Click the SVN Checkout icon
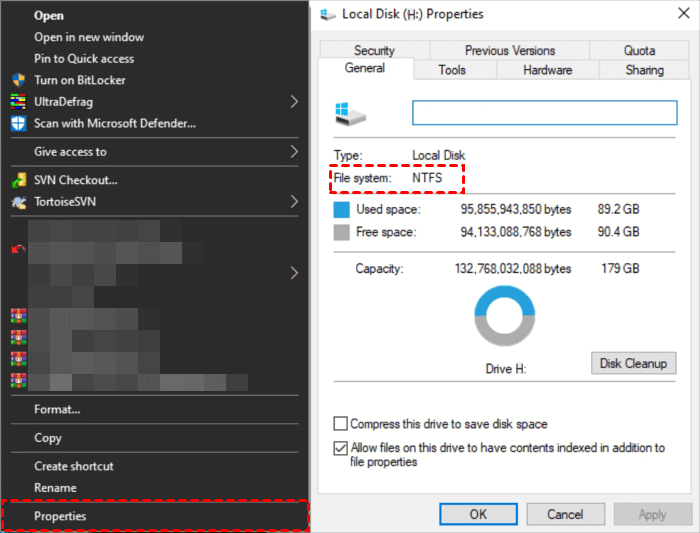 (18, 180)
